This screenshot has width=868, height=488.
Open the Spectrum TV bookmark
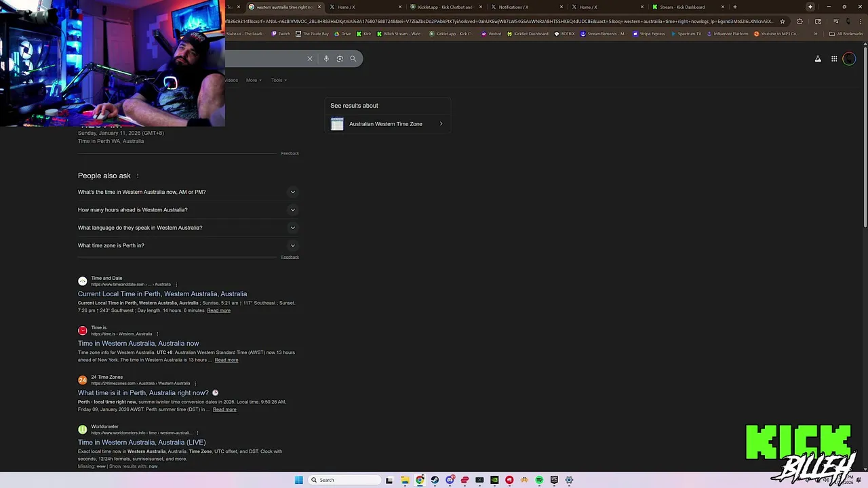point(686,34)
